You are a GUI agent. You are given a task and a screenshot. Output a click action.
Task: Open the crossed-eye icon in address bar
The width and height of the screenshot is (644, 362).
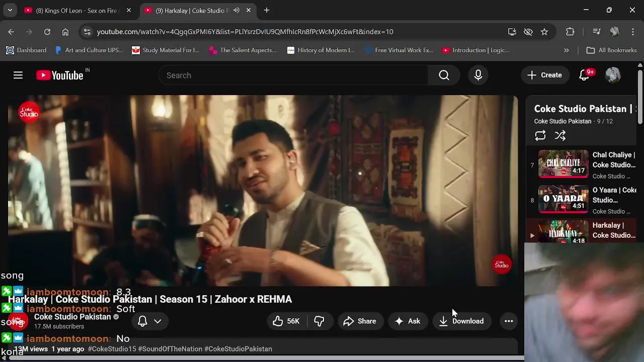pos(528,32)
